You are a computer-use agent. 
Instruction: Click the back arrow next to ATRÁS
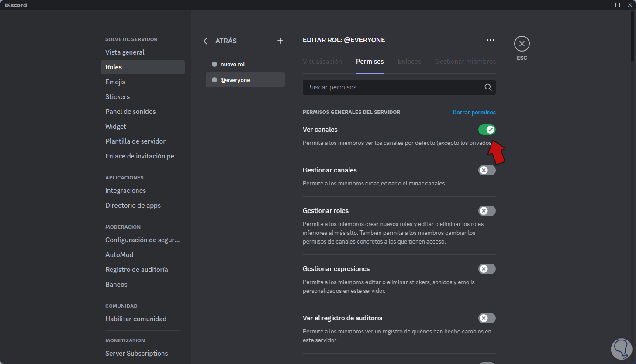tap(207, 41)
